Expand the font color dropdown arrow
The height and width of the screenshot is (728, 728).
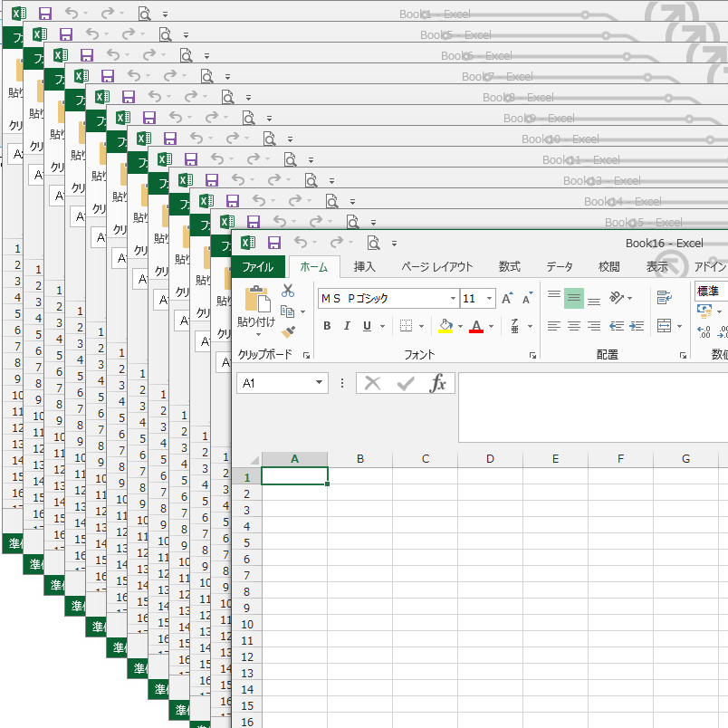[x=491, y=326]
